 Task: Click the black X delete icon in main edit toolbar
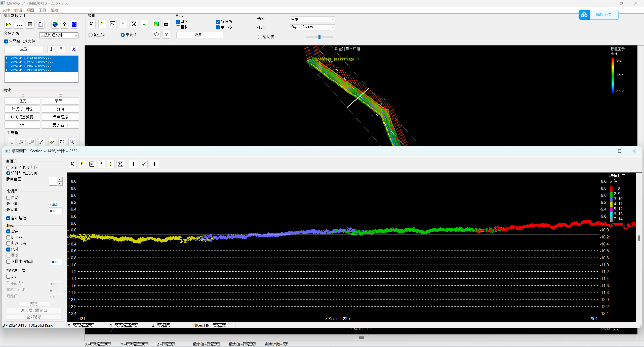pyautogui.click(x=92, y=24)
